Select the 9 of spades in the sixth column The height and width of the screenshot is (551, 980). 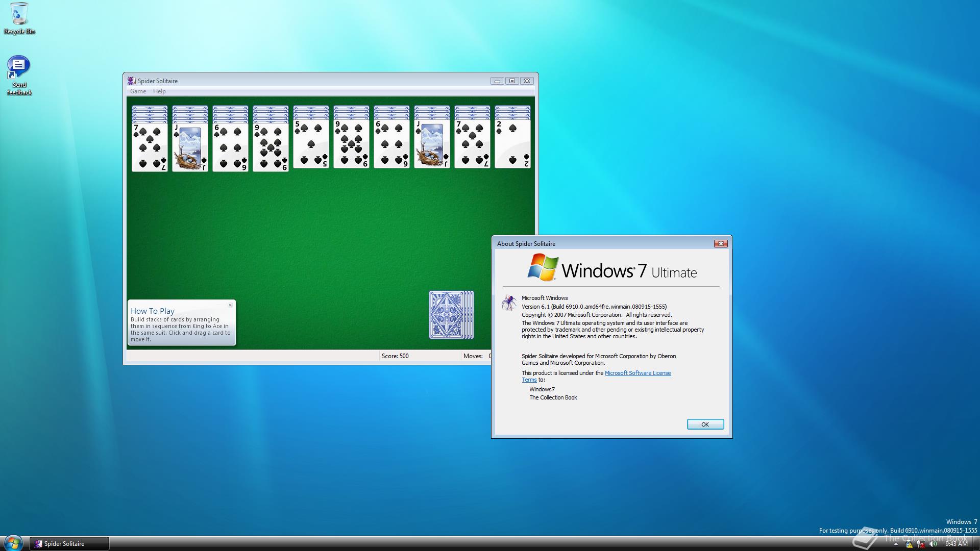click(351, 144)
